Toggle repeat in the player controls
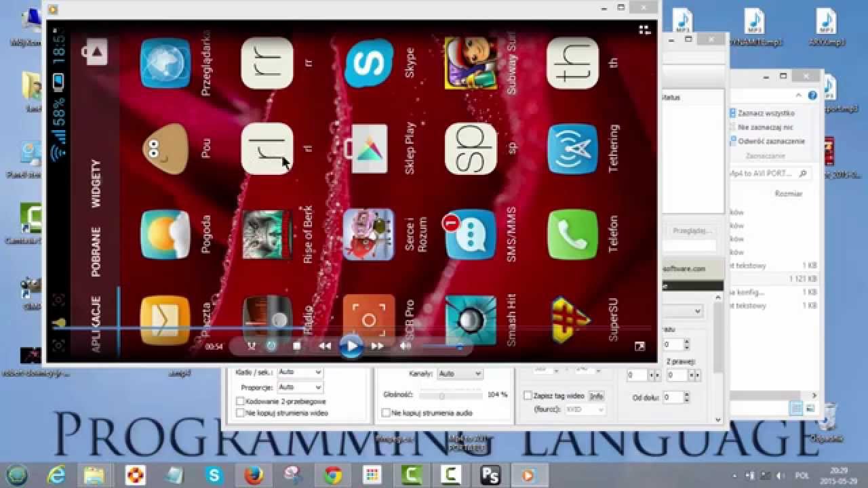Screen dimensions: 868x488 point(271,346)
